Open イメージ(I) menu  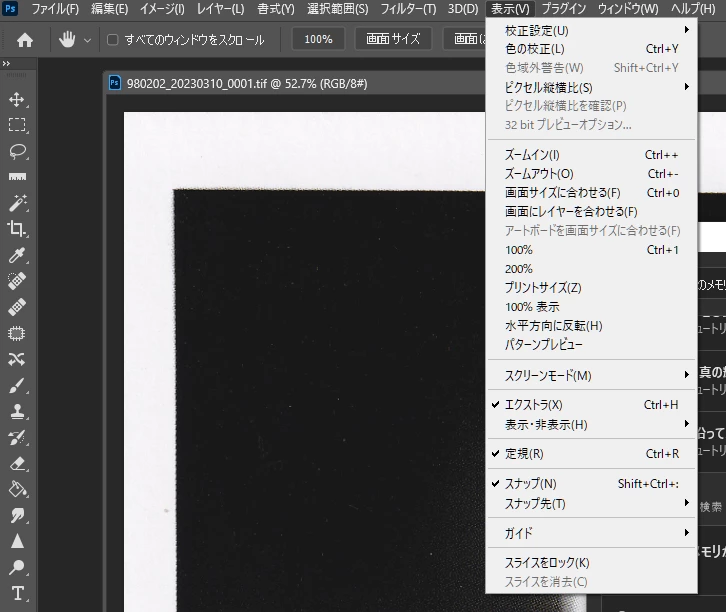[x=162, y=9]
